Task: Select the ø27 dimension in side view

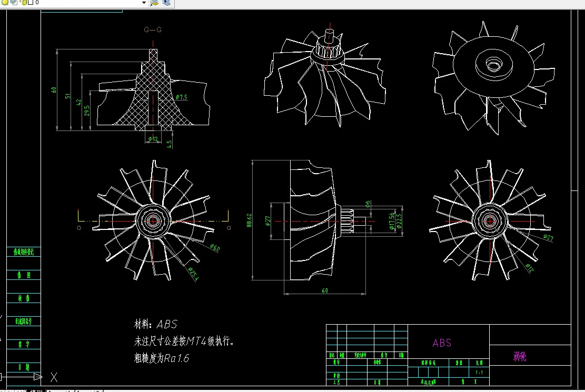Action: pos(267,221)
